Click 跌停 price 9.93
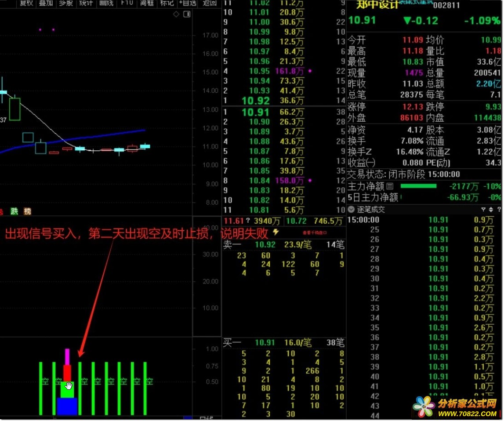 coord(493,107)
